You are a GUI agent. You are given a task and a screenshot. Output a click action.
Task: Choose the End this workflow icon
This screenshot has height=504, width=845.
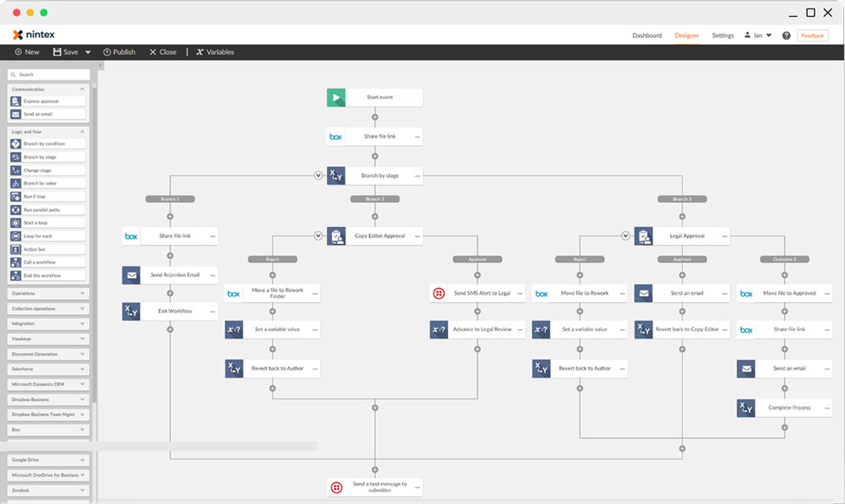(x=14, y=274)
